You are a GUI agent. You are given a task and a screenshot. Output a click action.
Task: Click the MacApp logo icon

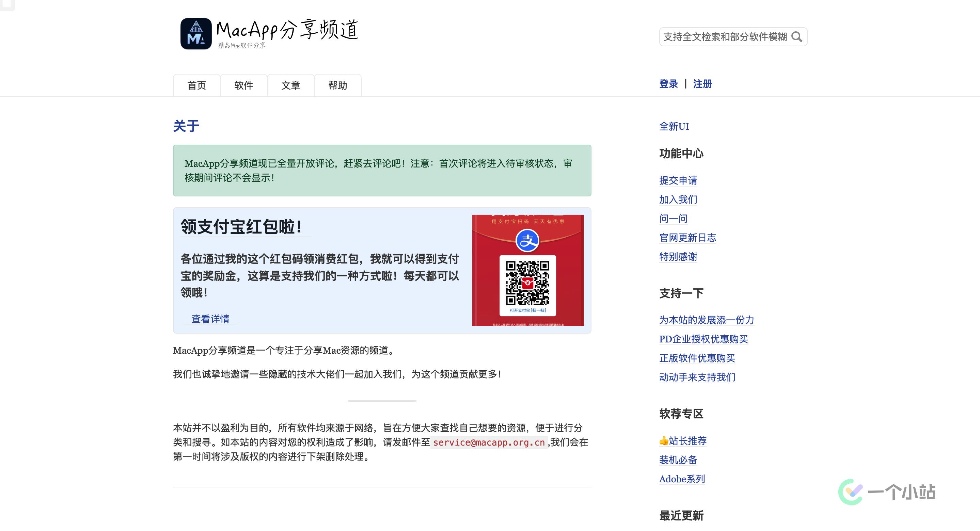pyautogui.click(x=195, y=33)
